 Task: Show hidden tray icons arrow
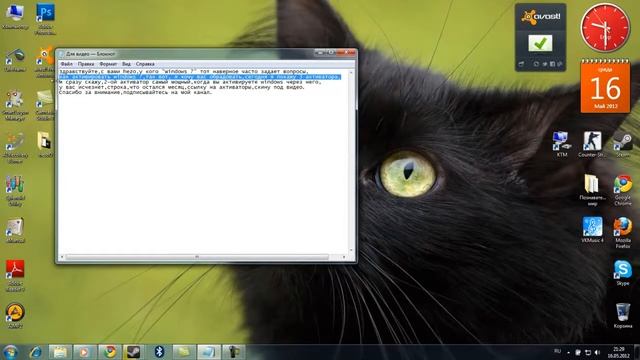coord(568,352)
